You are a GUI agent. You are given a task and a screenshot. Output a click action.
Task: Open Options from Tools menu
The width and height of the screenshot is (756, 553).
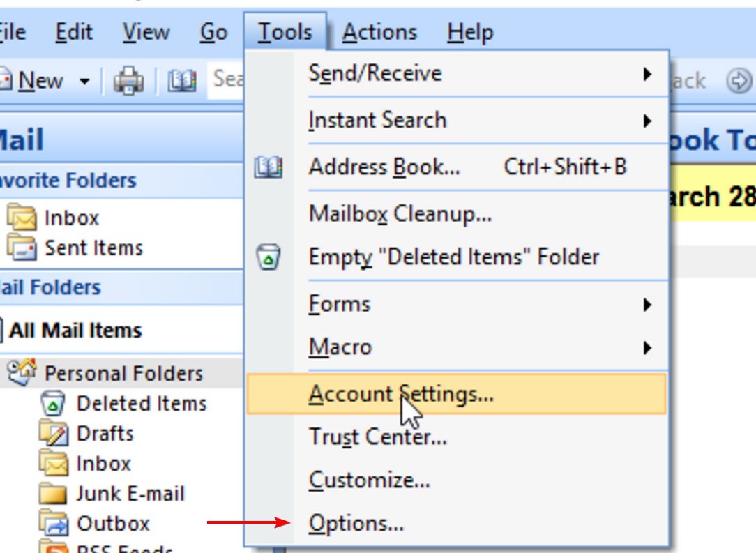[x=457, y=523]
